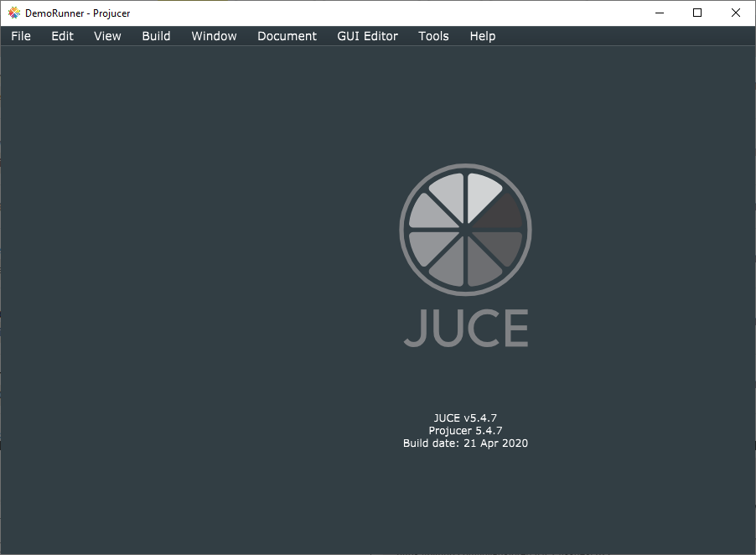Open the Tools menu

pyautogui.click(x=433, y=36)
